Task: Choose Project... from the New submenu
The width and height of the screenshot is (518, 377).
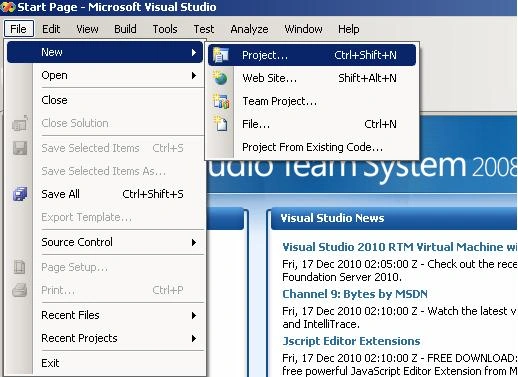Action: [312, 55]
